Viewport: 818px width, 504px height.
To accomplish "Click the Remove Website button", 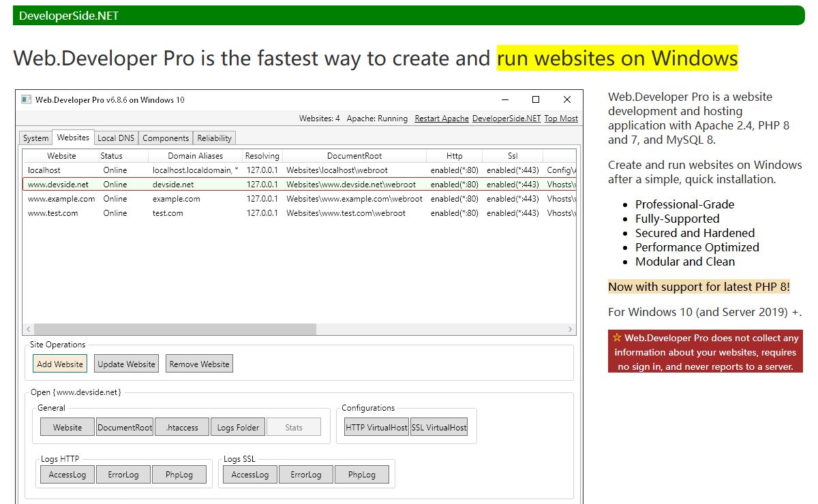I will point(200,364).
